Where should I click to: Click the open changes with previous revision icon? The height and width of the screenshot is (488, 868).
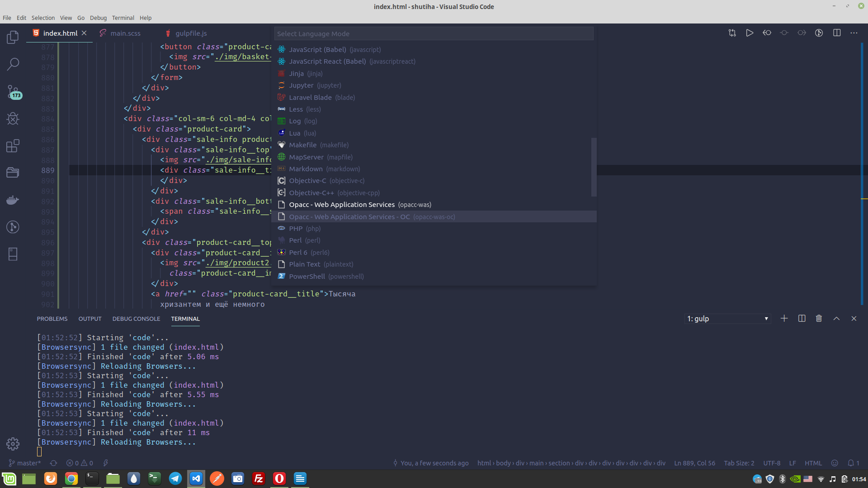767,33
